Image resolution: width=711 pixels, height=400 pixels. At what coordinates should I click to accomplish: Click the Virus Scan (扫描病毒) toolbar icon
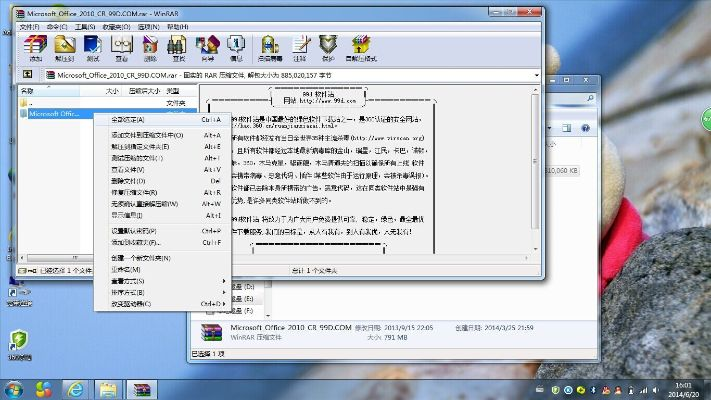(272, 47)
